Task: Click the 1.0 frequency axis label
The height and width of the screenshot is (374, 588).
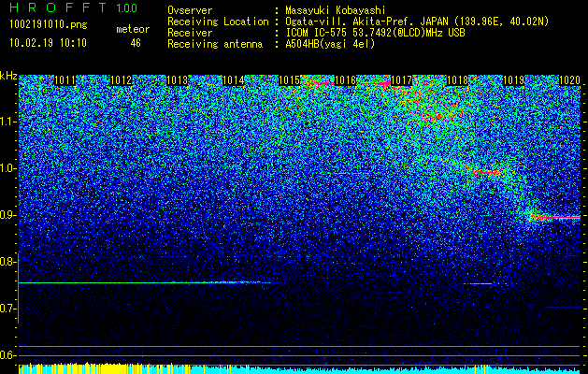Action: point(7,168)
